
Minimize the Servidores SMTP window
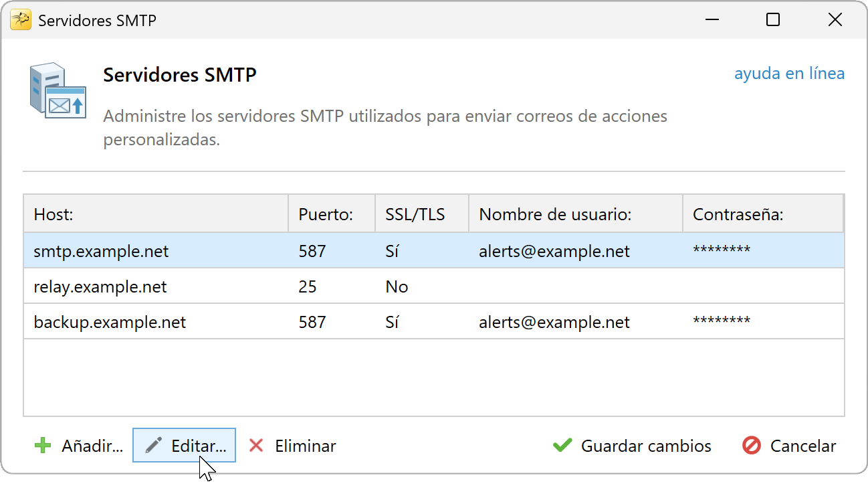pos(712,20)
